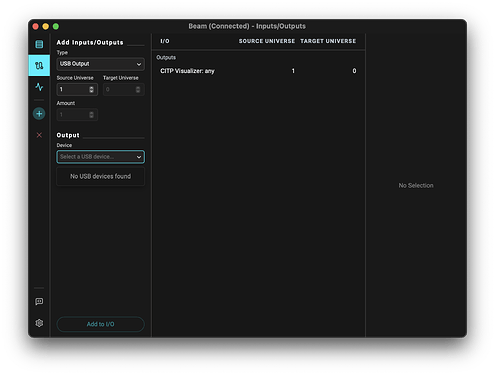Viewport: 495px width, 375px height.
Task: Select the Inputs/Outputs routing sidebar icon
Action: [39, 66]
